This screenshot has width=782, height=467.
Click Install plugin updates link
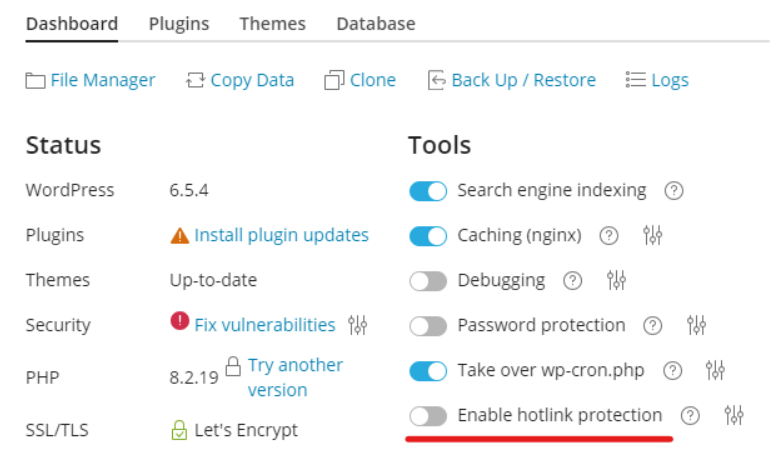(x=281, y=235)
